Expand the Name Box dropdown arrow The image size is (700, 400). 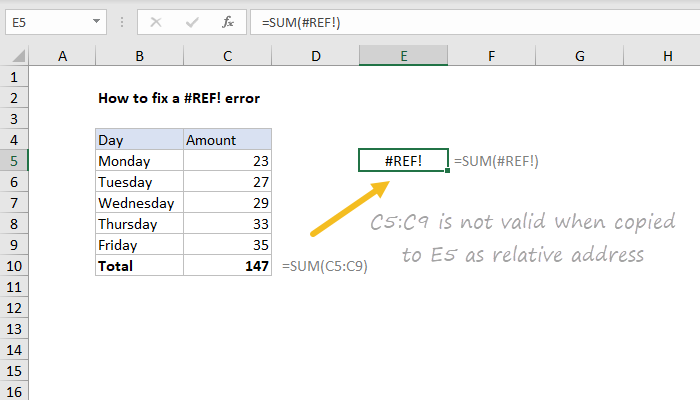click(95, 20)
